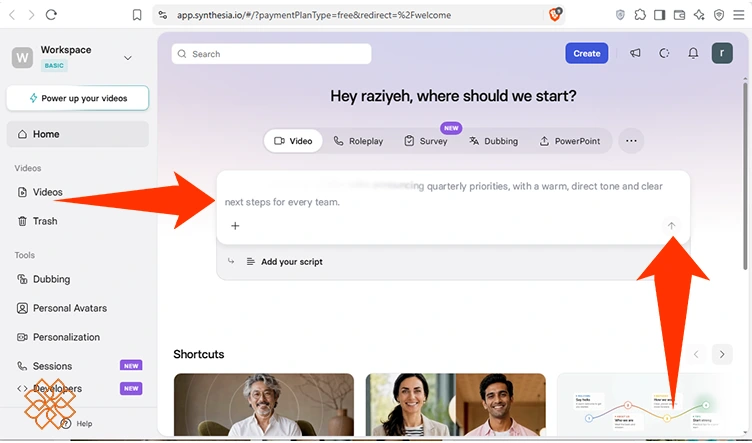Open Personalization in the sidebar
This screenshot has width=752, height=443.
click(x=59, y=337)
